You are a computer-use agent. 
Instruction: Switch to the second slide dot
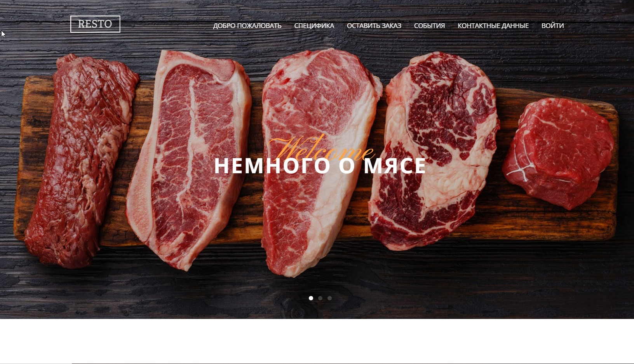click(x=320, y=298)
